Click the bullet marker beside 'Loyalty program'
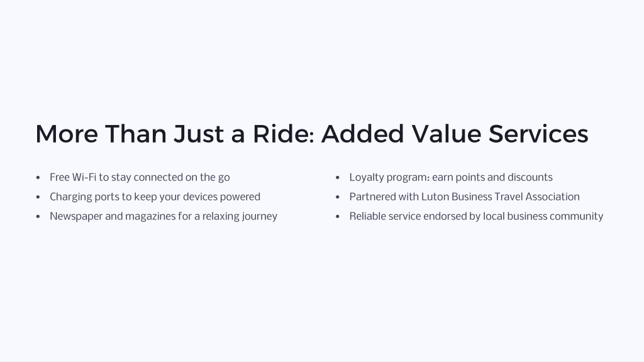This screenshot has width=644, height=362. click(x=338, y=178)
